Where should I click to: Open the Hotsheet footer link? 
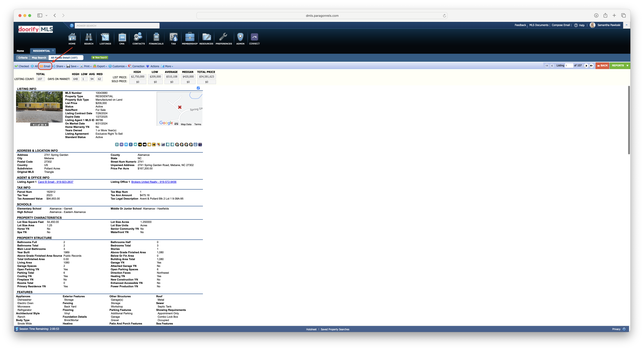coord(311,329)
